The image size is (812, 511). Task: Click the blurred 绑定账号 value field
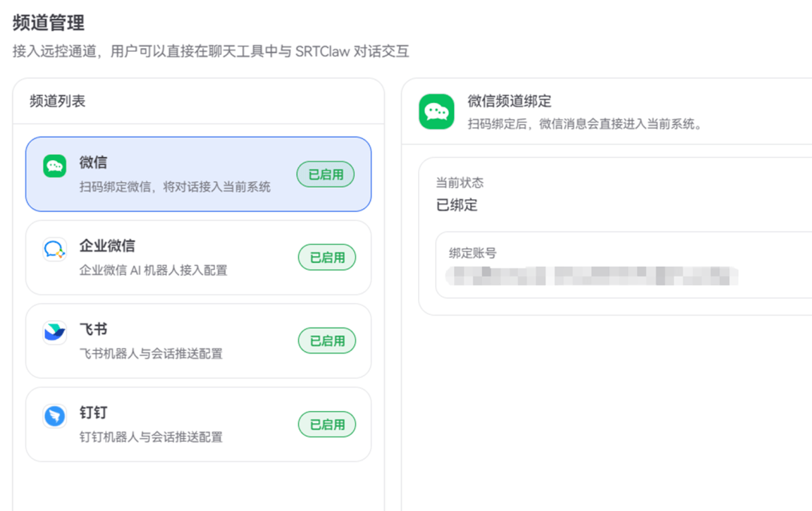(591, 276)
